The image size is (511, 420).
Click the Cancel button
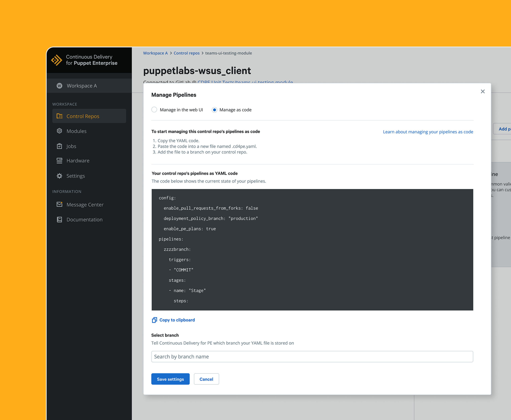tap(206, 379)
